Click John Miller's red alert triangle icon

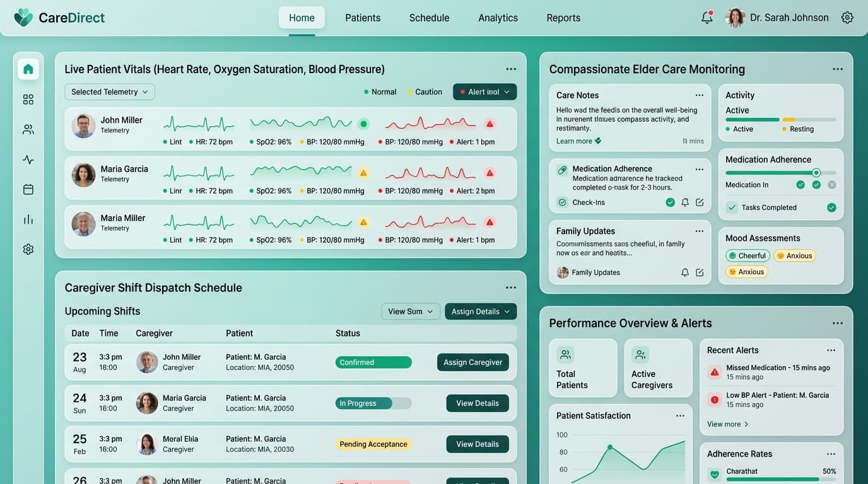pos(490,124)
